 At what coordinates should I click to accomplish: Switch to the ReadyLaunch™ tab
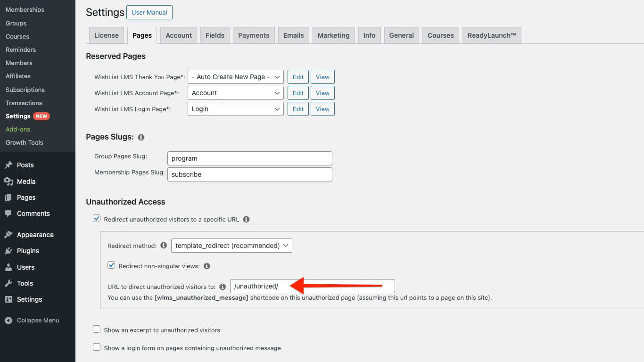coord(492,35)
